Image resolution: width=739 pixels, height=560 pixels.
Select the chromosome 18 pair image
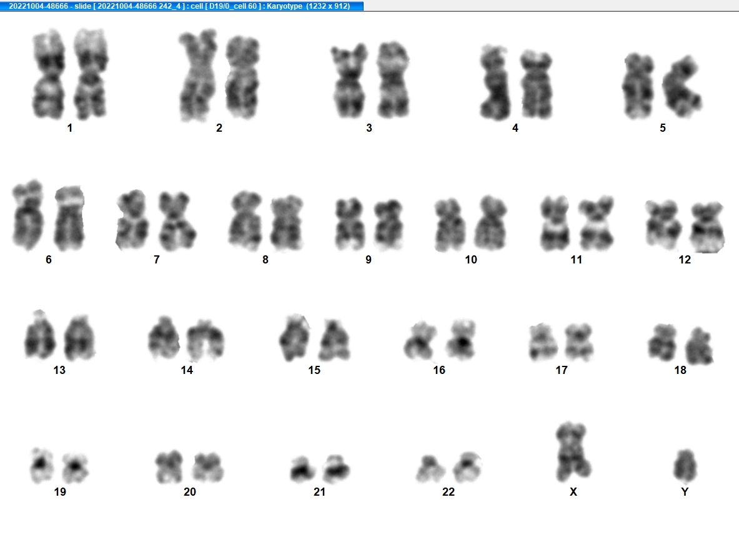point(680,344)
